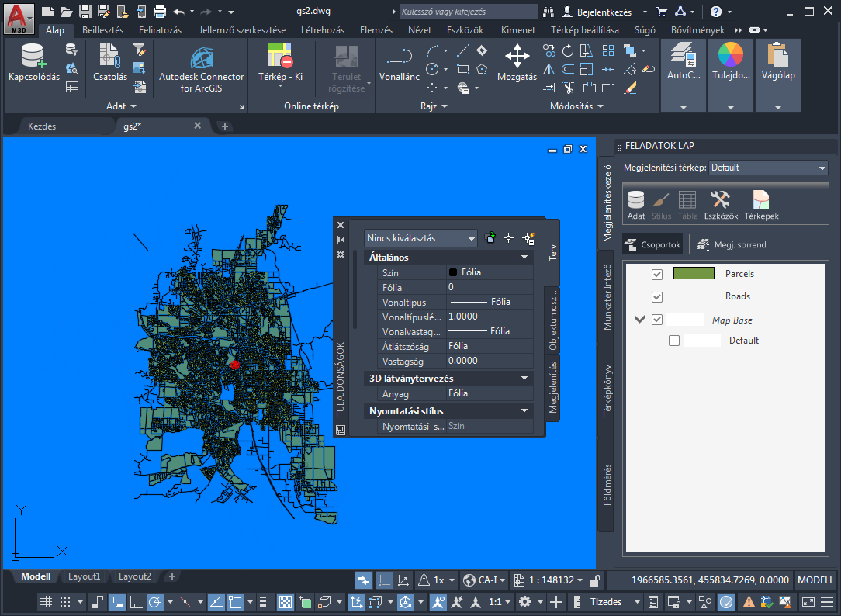Click the Megj. sorrend button
This screenshot has width=841, height=616.
pyautogui.click(x=731, y=244)
